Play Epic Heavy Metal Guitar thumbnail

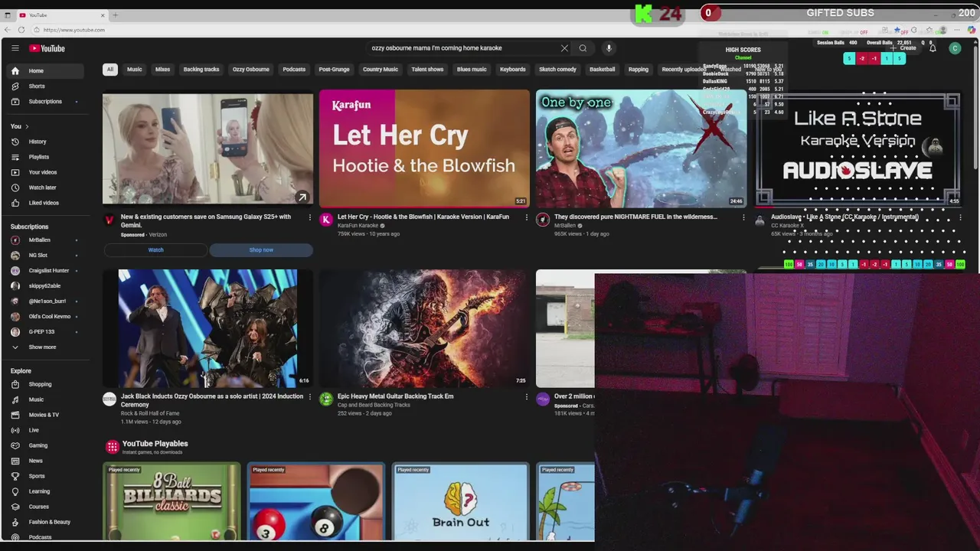(424, 328)
